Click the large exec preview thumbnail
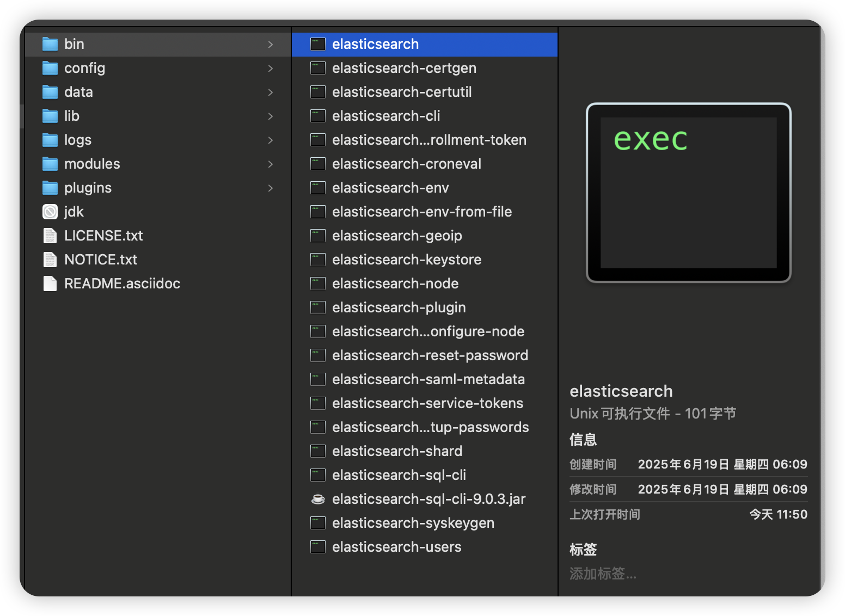Screen dimensions: 845x616 tap(689, 193)
